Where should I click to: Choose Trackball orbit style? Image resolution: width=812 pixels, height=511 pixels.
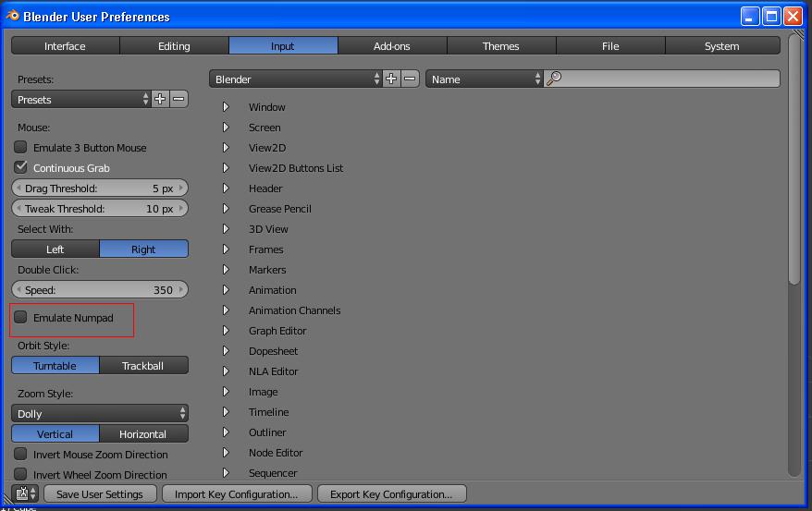coord(144,365)
